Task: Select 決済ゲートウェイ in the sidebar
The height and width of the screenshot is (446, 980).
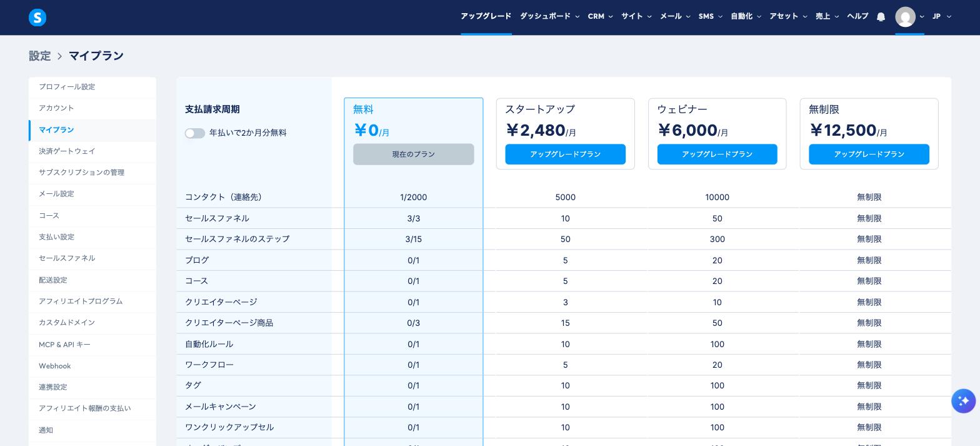Action: (x=92, y=151)
